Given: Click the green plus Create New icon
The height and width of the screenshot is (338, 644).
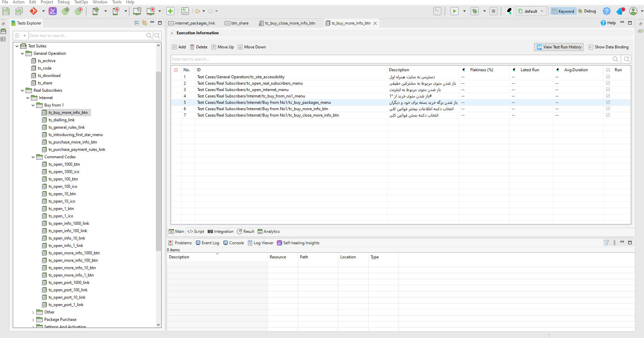Looking at the screenshot, I should pos(170,11).
